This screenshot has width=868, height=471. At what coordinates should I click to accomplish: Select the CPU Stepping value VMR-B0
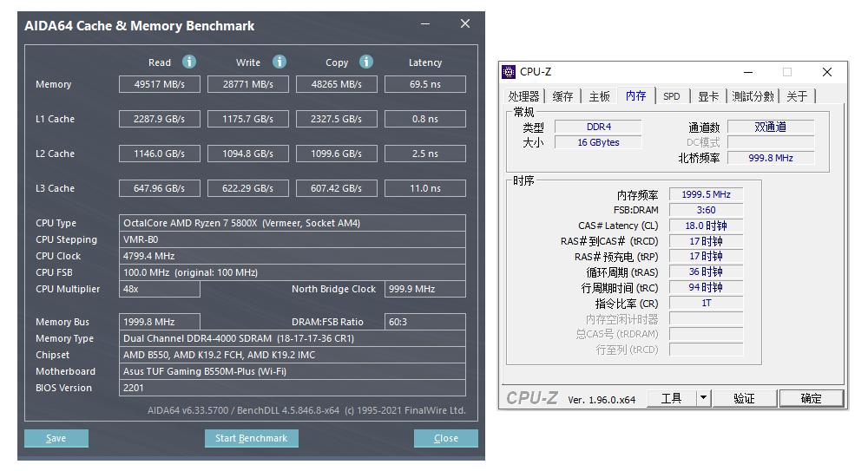point(293,239)
